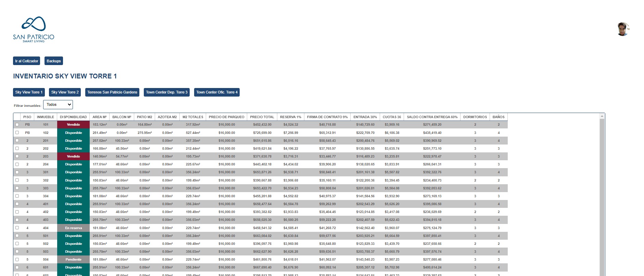The height and width of the screenshot is (276, 644).
Task: Click the PRECIO DE PARQUEO column header
Action: pos(227,117)
